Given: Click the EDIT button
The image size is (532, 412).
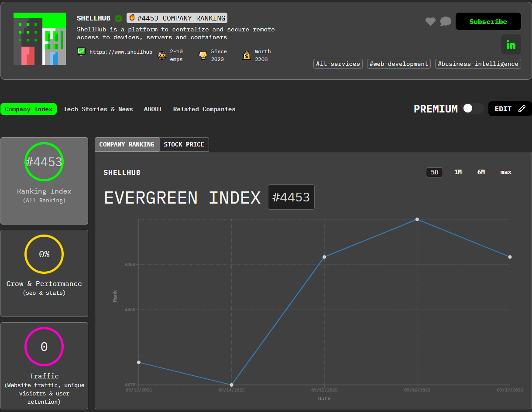Looking at the screenshot, I should point(510,109).
